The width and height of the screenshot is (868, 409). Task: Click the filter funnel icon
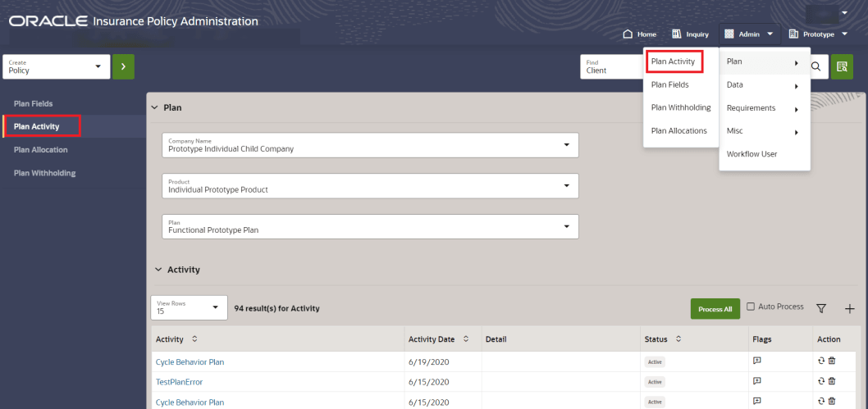tap(821, 308)
